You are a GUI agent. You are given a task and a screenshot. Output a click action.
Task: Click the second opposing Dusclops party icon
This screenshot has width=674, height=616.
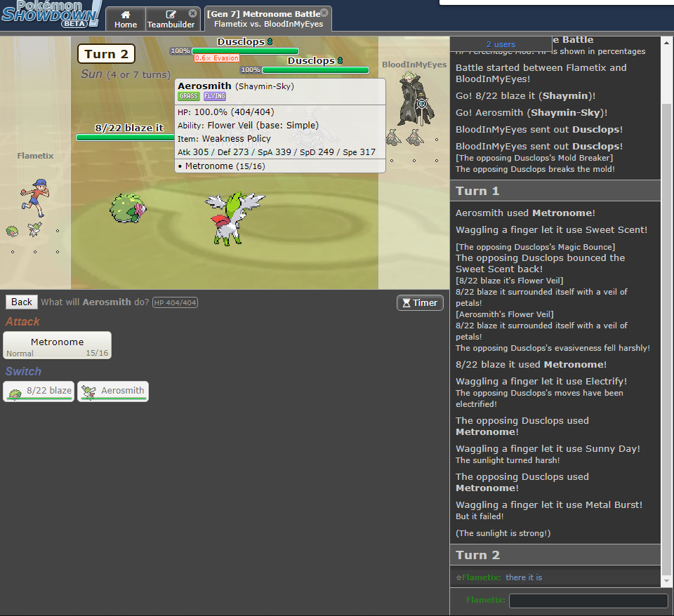pos(414,138)
